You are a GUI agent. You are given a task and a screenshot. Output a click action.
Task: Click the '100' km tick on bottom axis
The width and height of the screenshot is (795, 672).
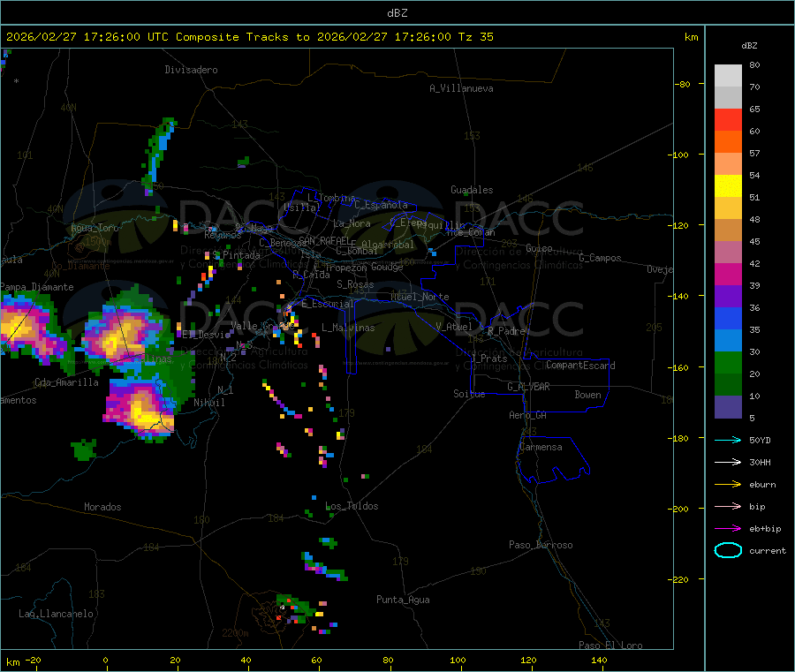(458, 660)
